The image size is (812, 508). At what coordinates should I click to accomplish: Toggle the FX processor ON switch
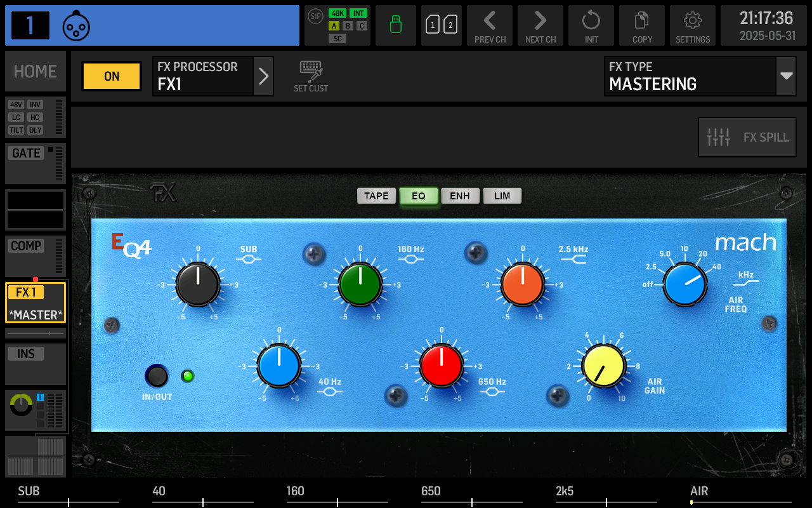click(111, 76)
